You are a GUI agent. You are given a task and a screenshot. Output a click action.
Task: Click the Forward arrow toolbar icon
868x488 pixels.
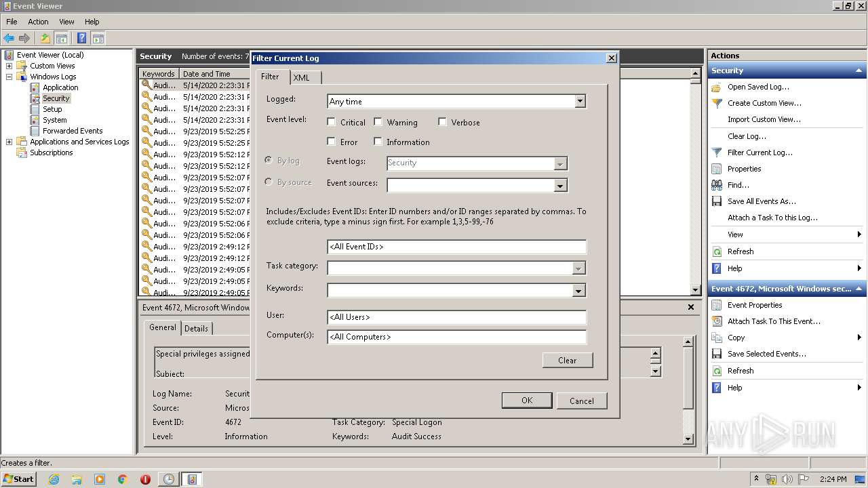tap(24, 39)
